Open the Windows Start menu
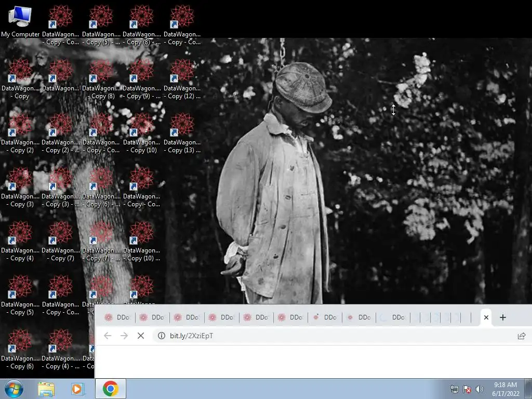This screenshot has width=532, height=399. (14, 389)
